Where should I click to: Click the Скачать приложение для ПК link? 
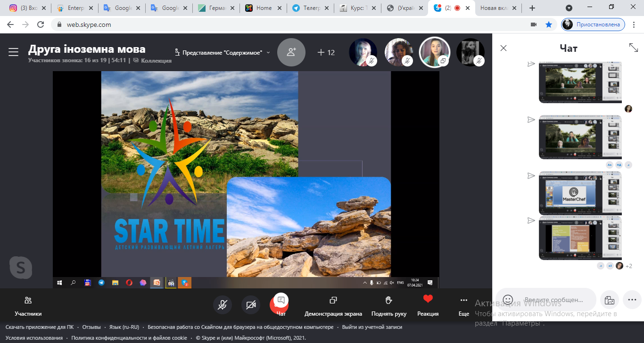[x=39, y=327]
